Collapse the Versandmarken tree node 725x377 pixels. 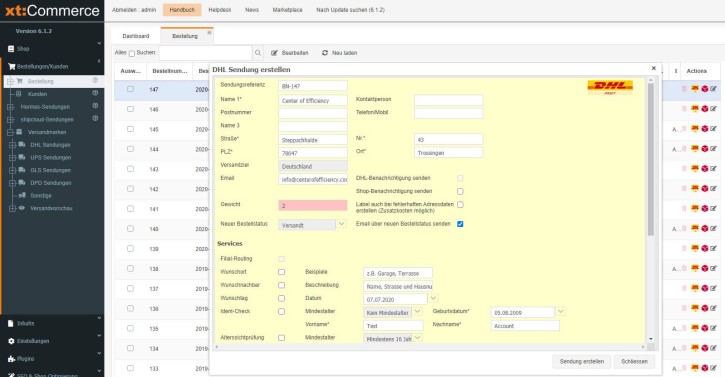coord(10,132)
